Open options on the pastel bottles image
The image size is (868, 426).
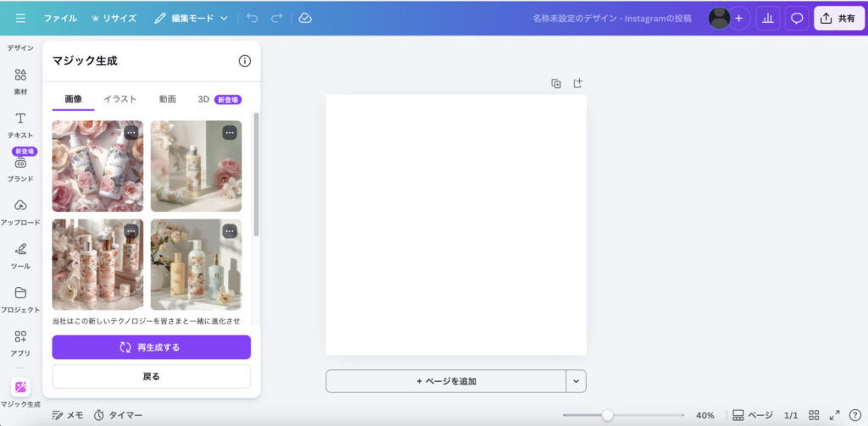click(230, 231)
